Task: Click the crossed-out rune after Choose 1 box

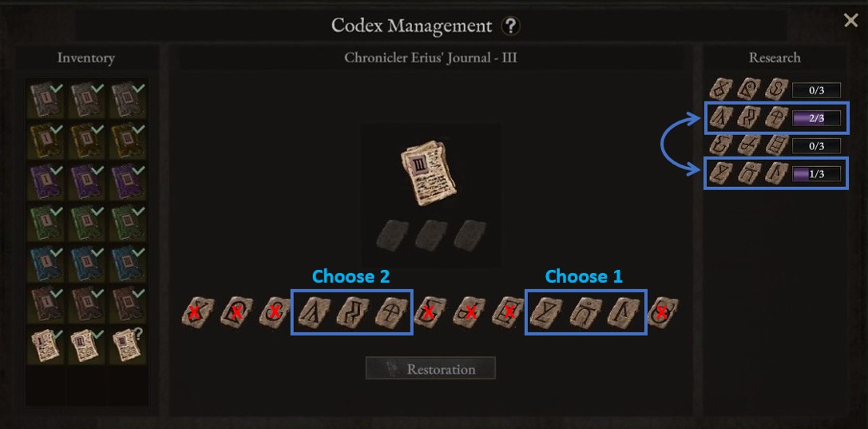Action: pyautogui.click(x=662, y=312)
